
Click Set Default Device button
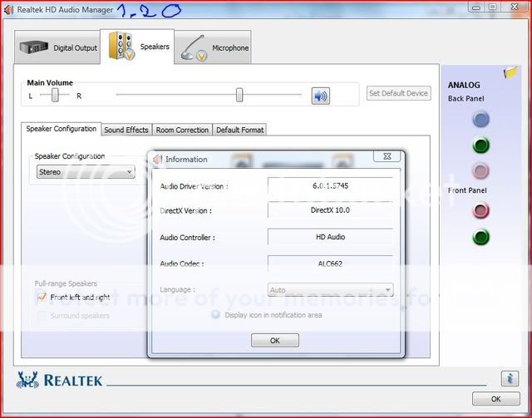[x=399, y=93]
